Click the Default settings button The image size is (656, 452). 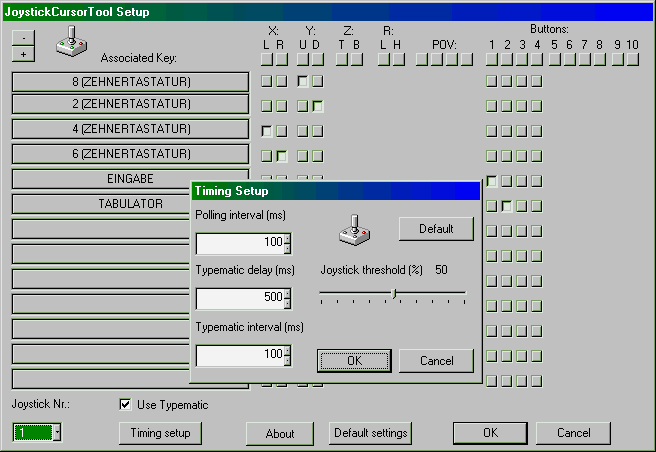pos(370,433)
